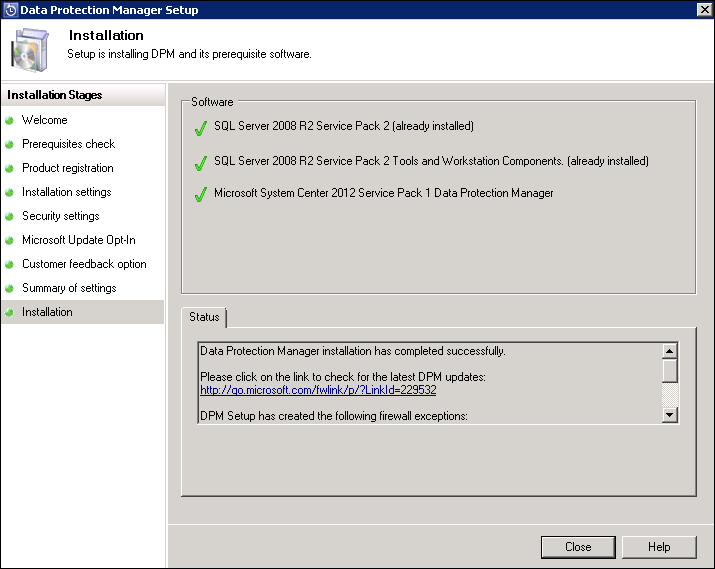Click the Close button
The height and width of the screenshot is (569, 715).
[x=578, y=547]
